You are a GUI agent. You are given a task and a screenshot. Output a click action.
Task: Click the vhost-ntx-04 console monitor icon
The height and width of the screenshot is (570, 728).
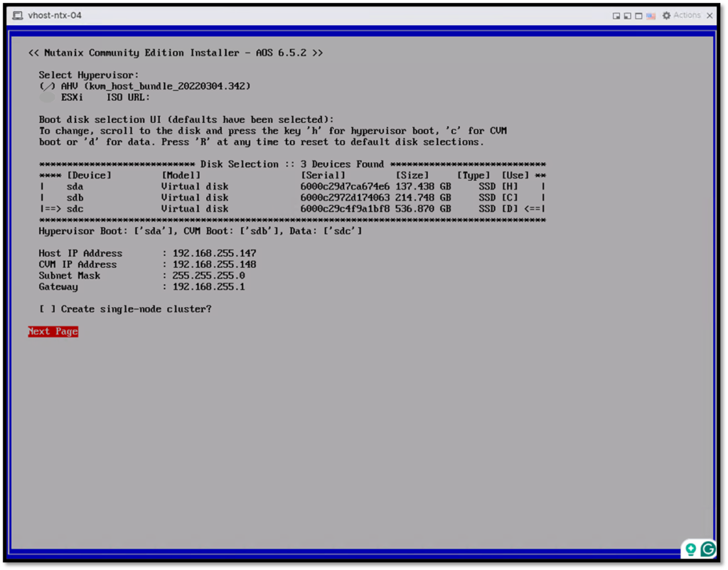[x=18, y=15]
